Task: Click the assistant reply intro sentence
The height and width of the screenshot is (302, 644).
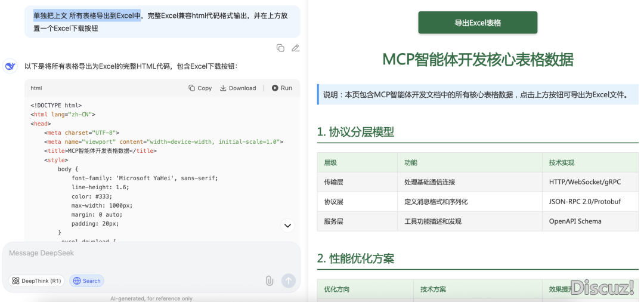Action: point(131,66)
